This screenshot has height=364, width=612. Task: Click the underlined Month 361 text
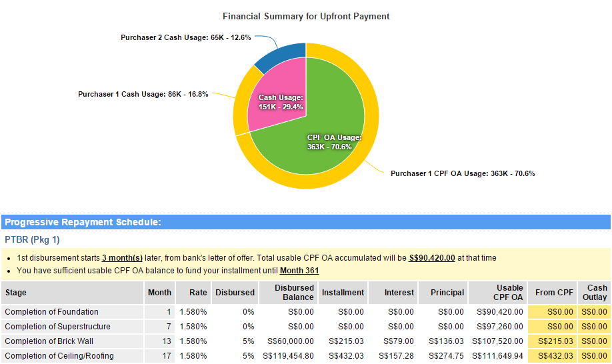tap(299, 271)
